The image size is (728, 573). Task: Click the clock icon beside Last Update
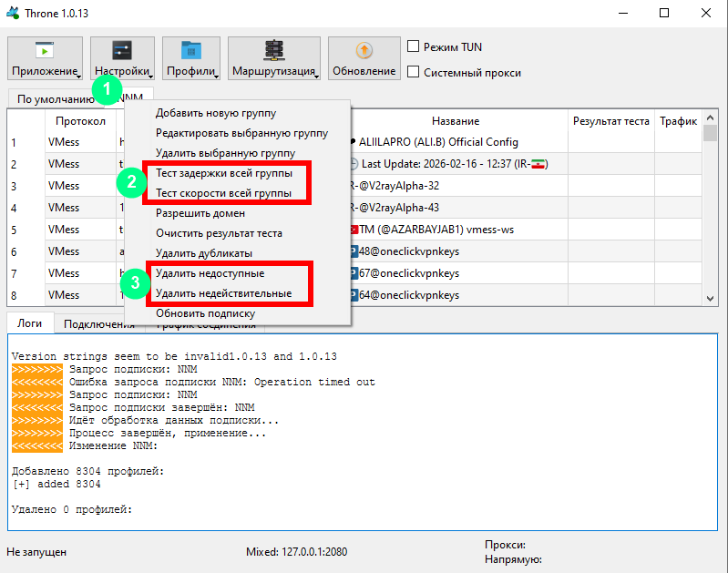tap(354, 164)
